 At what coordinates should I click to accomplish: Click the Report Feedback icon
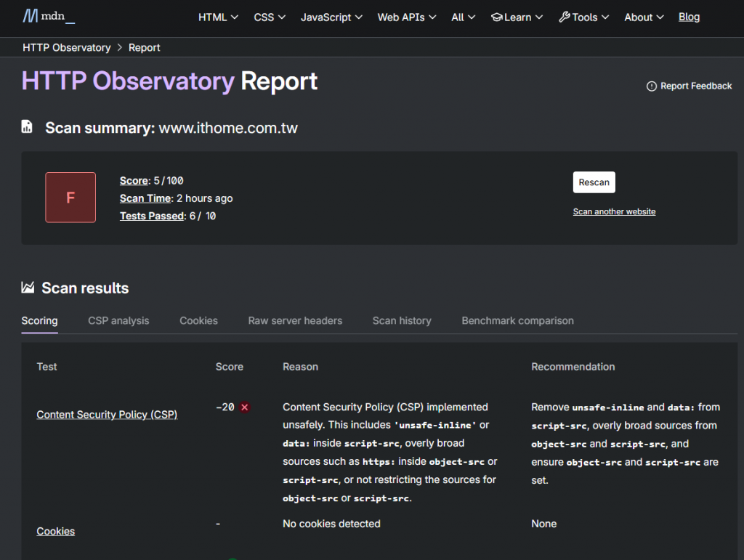(652, 86)
